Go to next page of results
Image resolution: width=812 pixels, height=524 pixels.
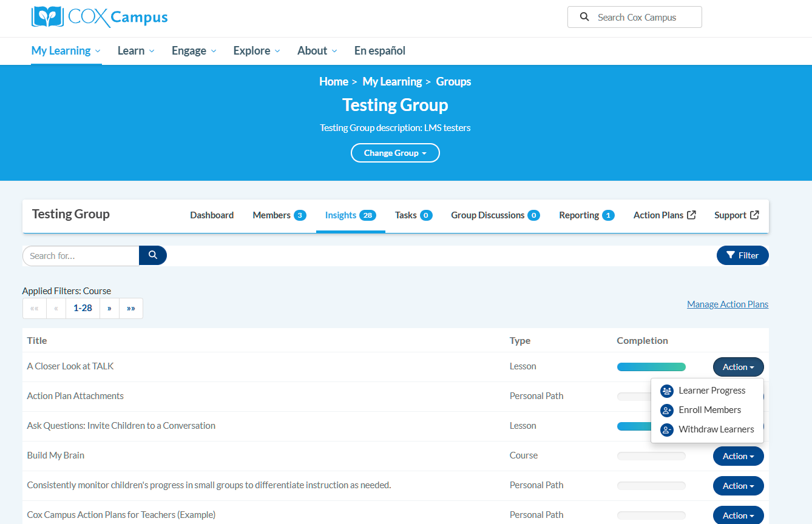109,308
